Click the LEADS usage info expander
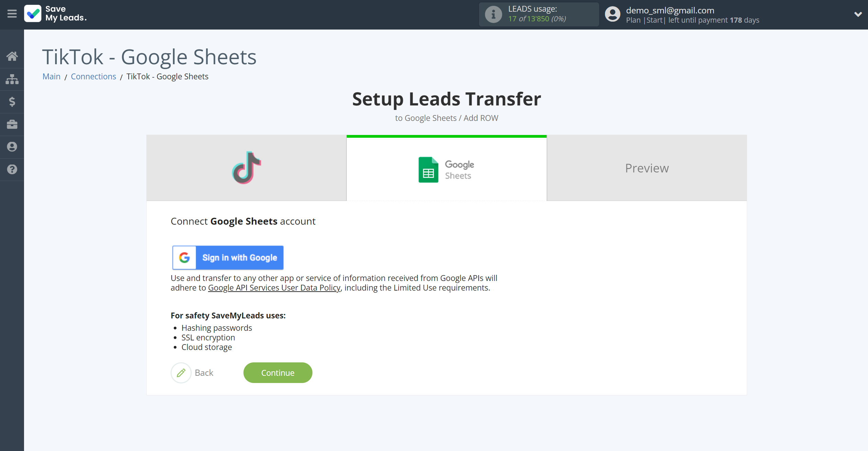 [x=493, y=14]
